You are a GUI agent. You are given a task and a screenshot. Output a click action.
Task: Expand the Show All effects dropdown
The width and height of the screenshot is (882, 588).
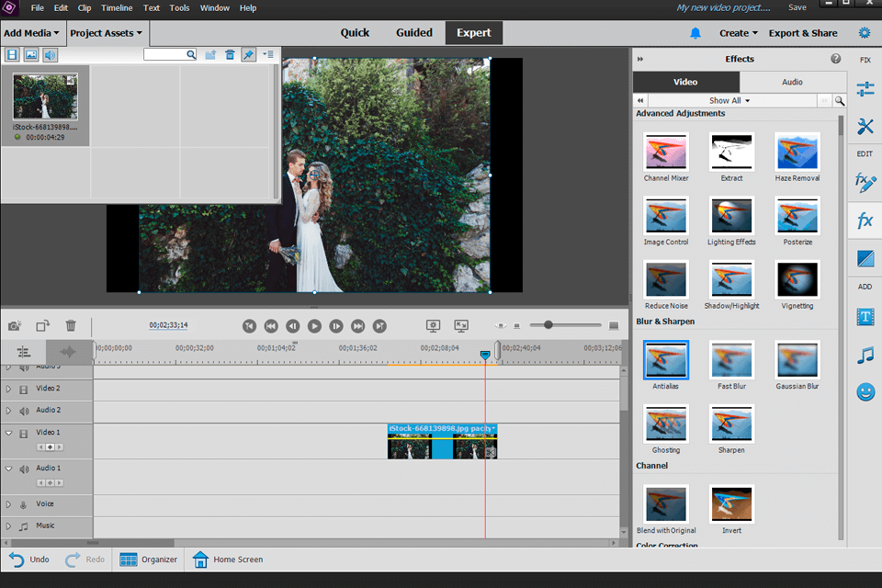tap(729, 100)
